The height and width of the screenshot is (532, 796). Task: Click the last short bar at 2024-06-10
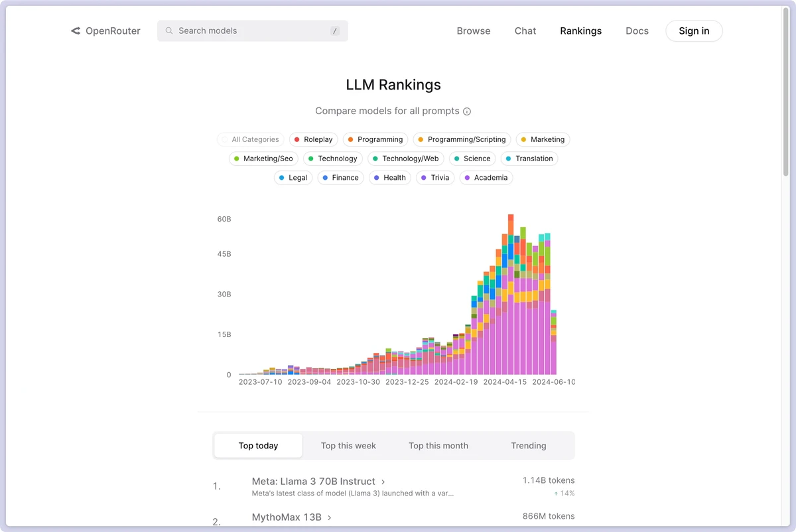(x=553, y=342)
